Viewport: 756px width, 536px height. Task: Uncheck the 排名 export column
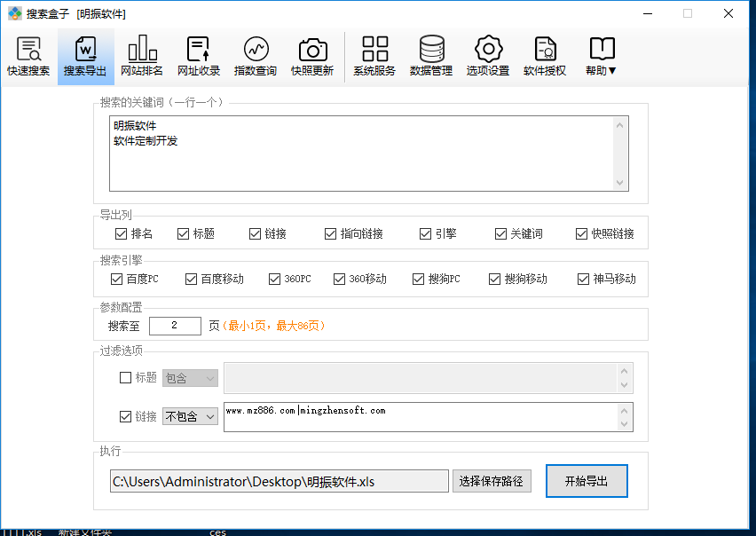pyautogui.click(x=121, y=233)
